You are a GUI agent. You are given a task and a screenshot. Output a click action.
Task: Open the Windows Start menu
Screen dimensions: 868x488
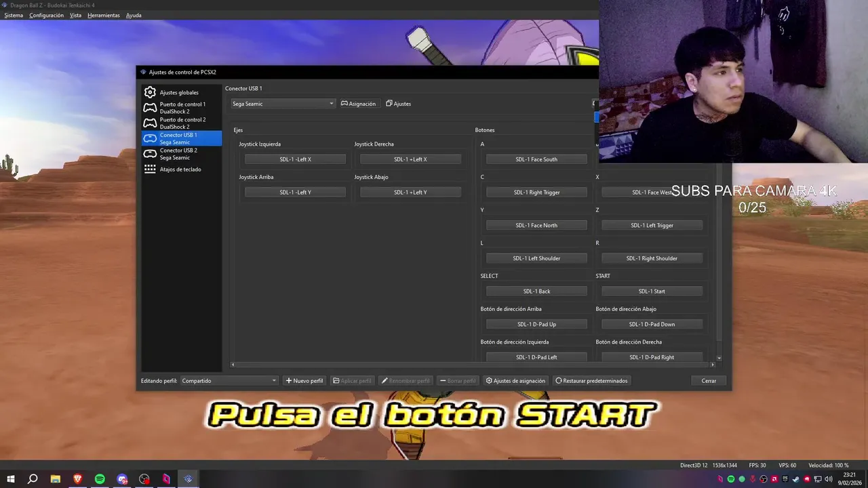click(x=11, y=479)
